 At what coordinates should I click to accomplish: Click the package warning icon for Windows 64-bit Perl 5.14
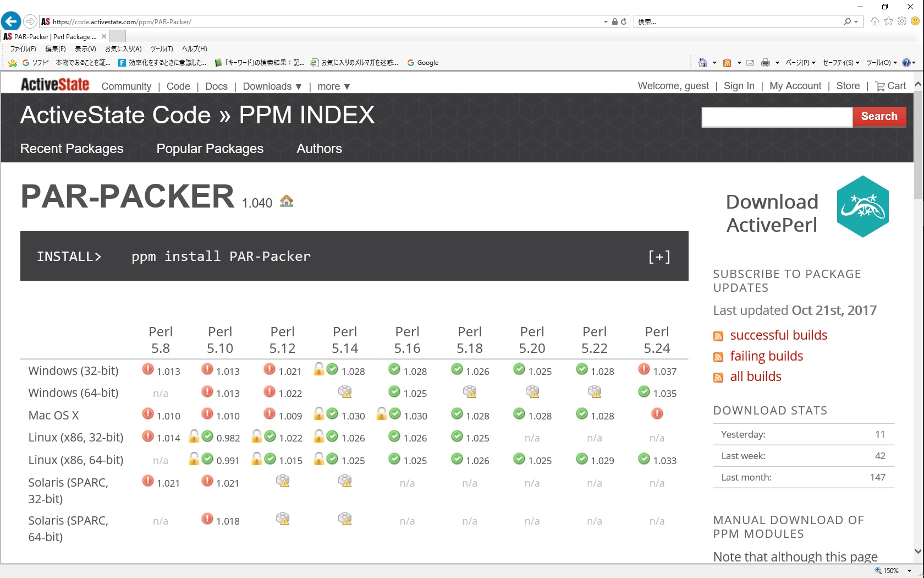345,391
